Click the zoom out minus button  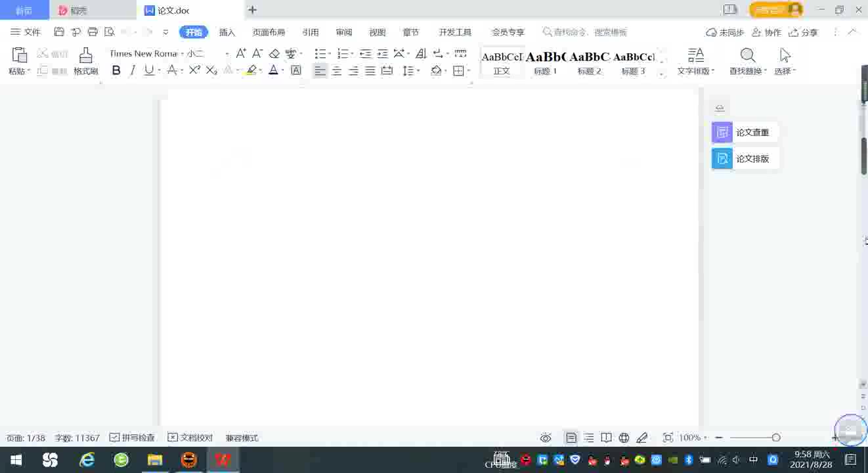[719, 438]
